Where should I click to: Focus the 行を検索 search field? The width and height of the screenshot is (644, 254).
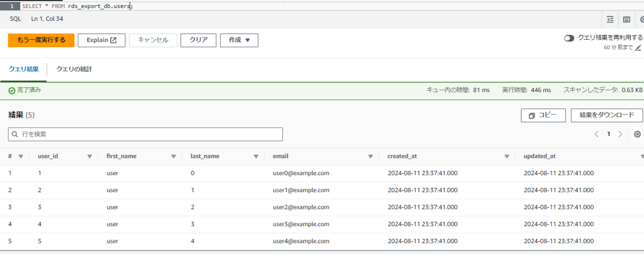click(x=145, y=134)
